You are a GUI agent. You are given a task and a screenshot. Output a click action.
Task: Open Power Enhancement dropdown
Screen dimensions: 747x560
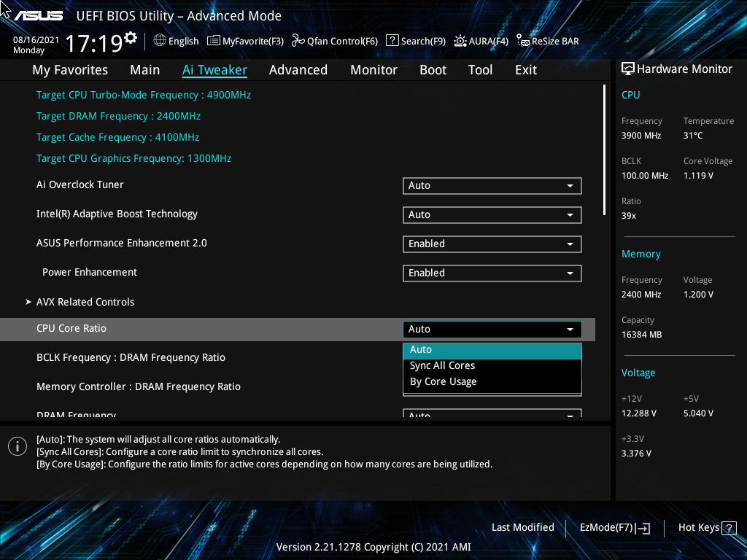click(x=492, y=273)
